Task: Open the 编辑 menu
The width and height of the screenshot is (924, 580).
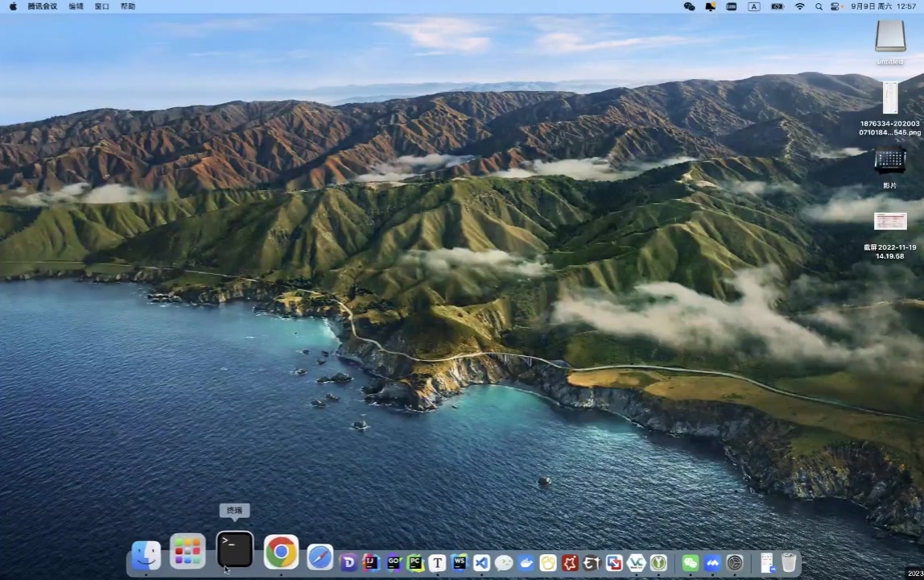Action: (x=76, y=6)
